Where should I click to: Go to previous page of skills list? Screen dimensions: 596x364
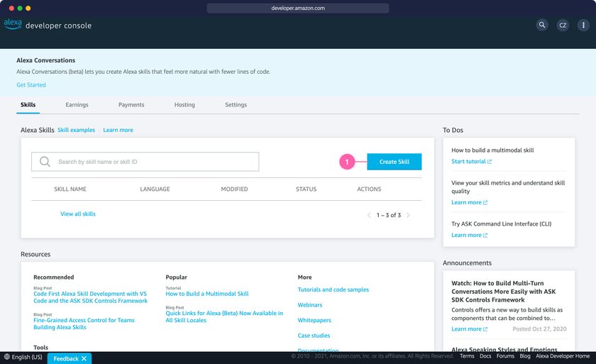(x=369, y=215)
